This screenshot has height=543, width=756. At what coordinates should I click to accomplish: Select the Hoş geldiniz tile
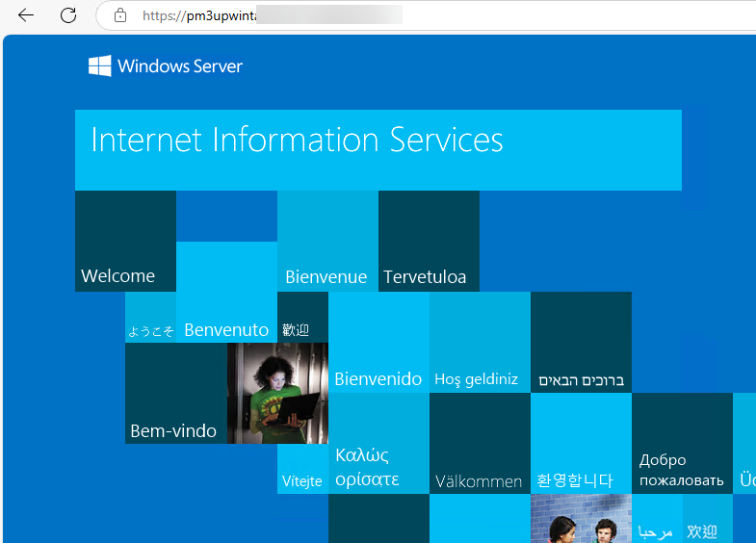click(x=481, y=342)
